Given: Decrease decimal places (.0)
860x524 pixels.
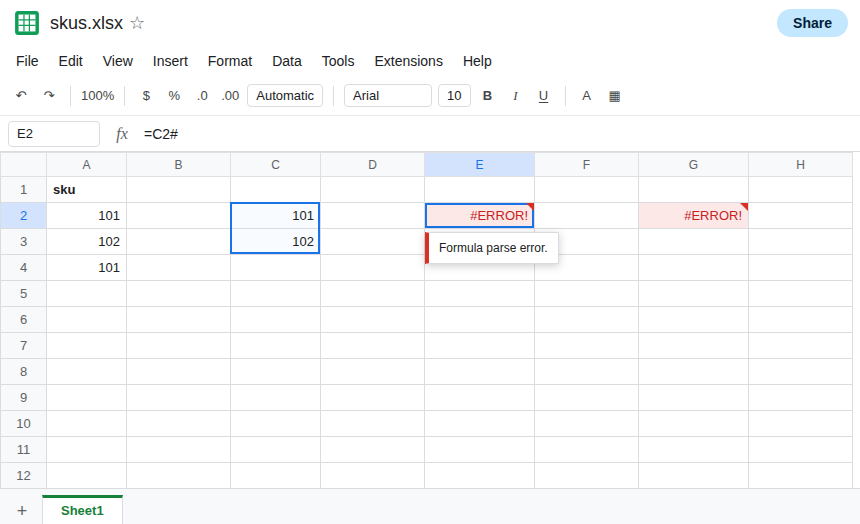Looking at the screenshot, I should click(202, 95).
